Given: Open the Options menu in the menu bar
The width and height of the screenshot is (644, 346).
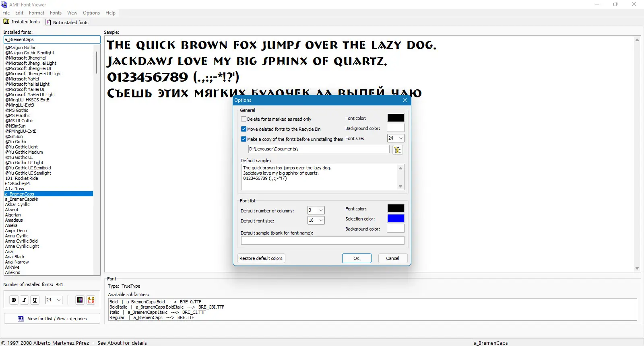Looking at the screenshot, I should [x=91, y=13].
